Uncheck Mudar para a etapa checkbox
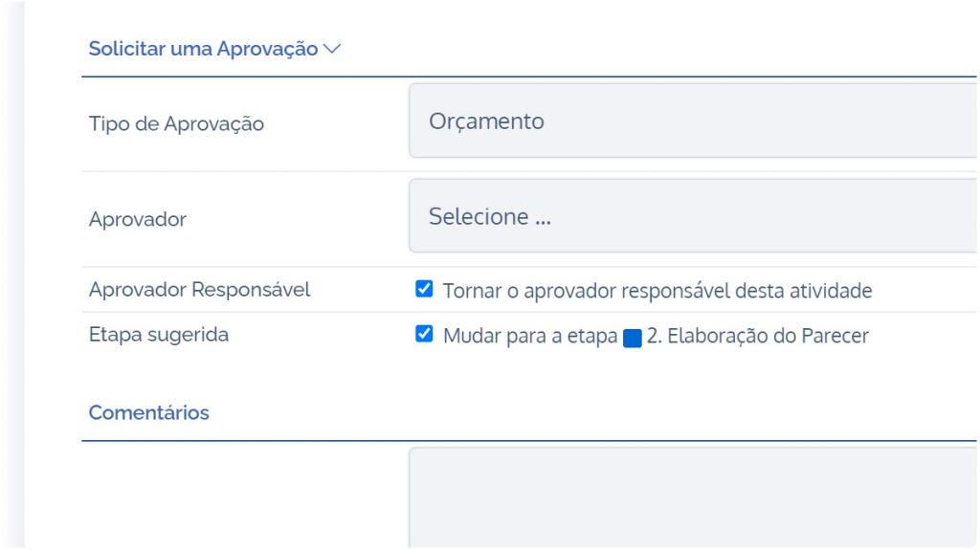 (x=424, y=334)
